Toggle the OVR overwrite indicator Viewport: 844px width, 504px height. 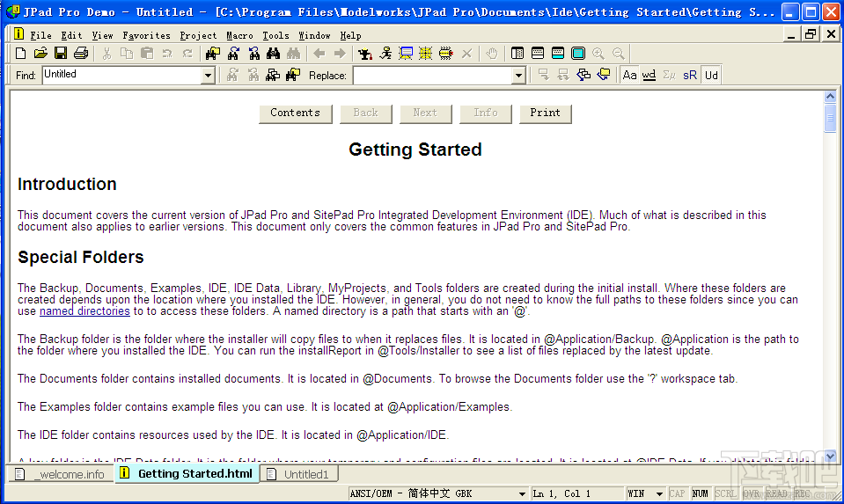click(751, 493)
